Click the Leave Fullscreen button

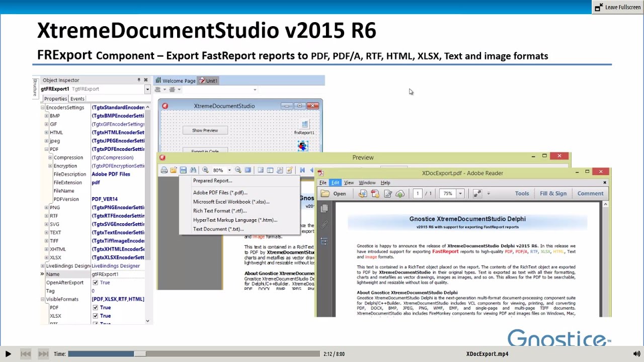618,7
